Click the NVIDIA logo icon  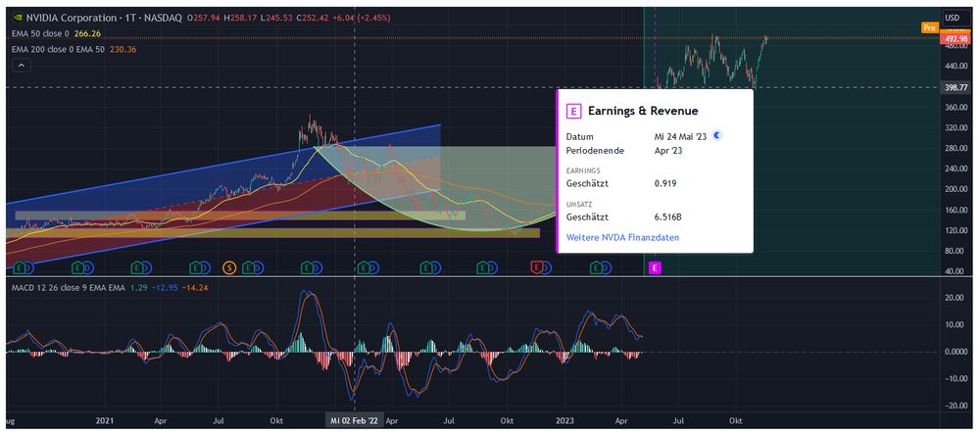17,18
